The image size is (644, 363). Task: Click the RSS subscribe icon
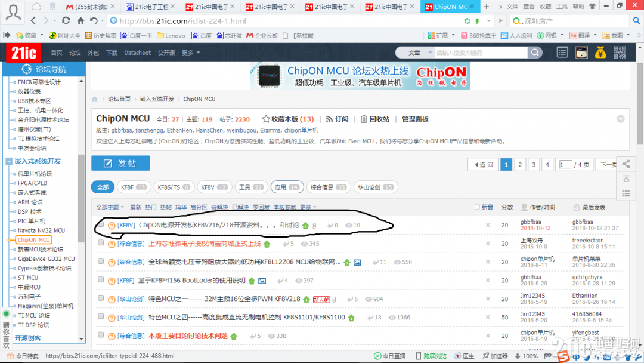coord(329,119)
